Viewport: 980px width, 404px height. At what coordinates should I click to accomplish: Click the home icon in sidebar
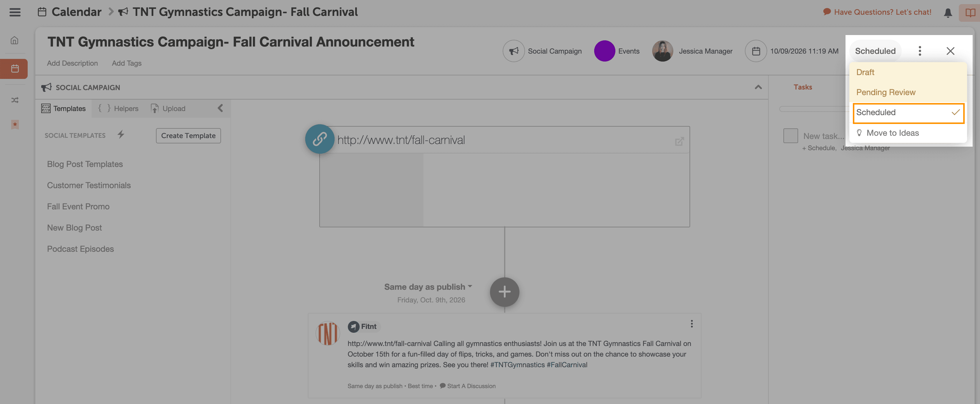14,40
